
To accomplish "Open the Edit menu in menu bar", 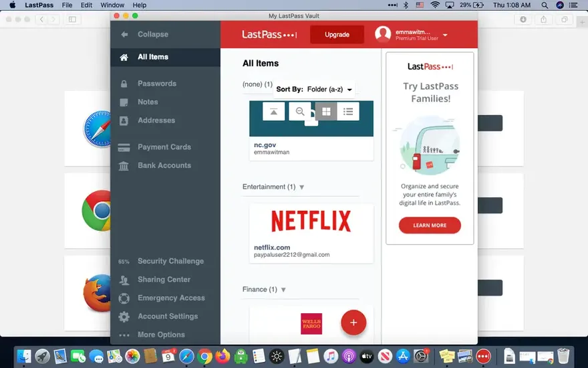I will pos(86,5).
